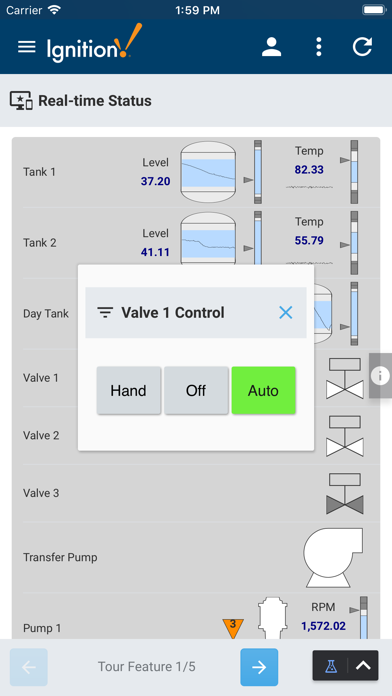
Task: Expand the bottom panel with up chevron
Action: click(x=363, y=665)
